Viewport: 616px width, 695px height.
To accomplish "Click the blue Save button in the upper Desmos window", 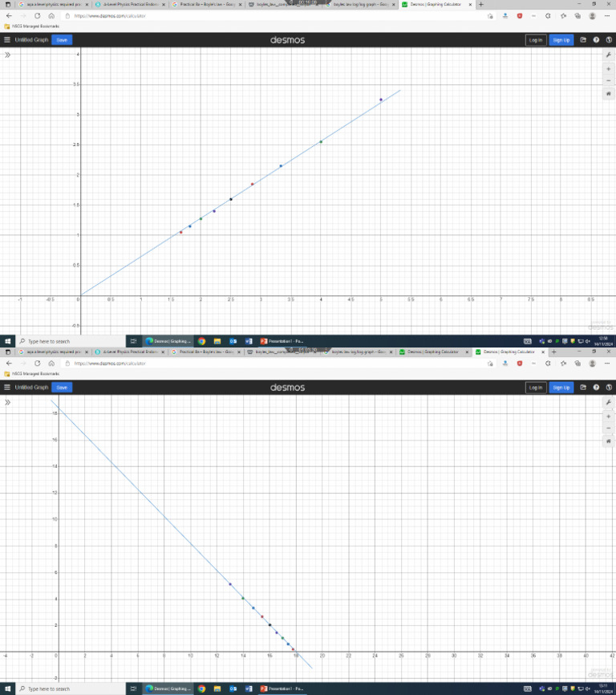I will point(62,40).
